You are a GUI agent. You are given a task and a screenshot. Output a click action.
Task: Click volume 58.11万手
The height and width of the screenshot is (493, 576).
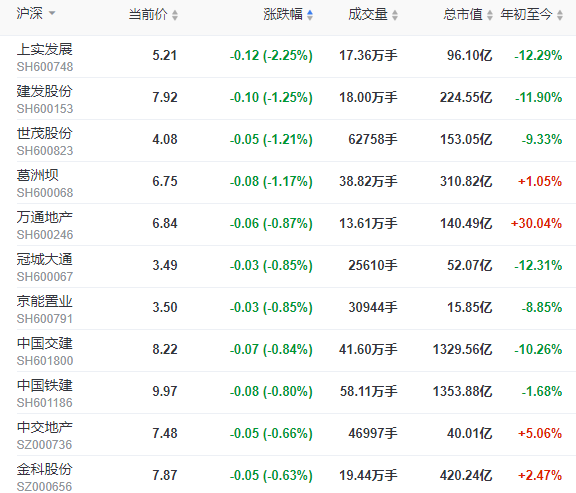pos(368,391)
